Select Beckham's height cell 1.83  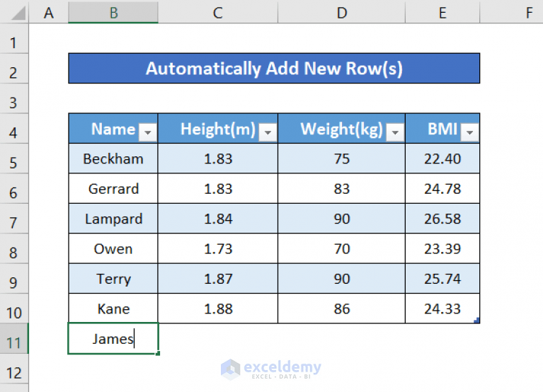(x=218, y=158)
